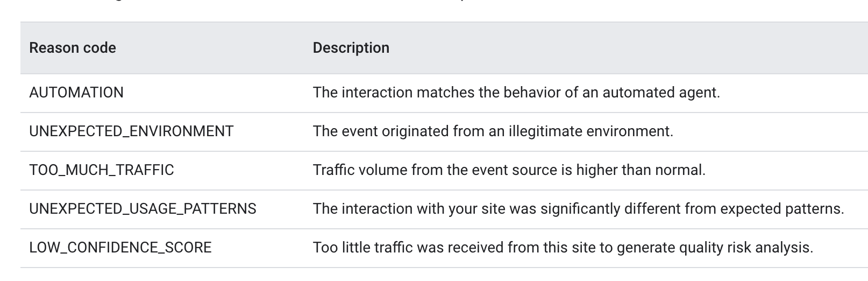Click the TOO_MUCH_TRAFFIC reason code
This screenshot has height=281, width=868.
tap(102, 170)
